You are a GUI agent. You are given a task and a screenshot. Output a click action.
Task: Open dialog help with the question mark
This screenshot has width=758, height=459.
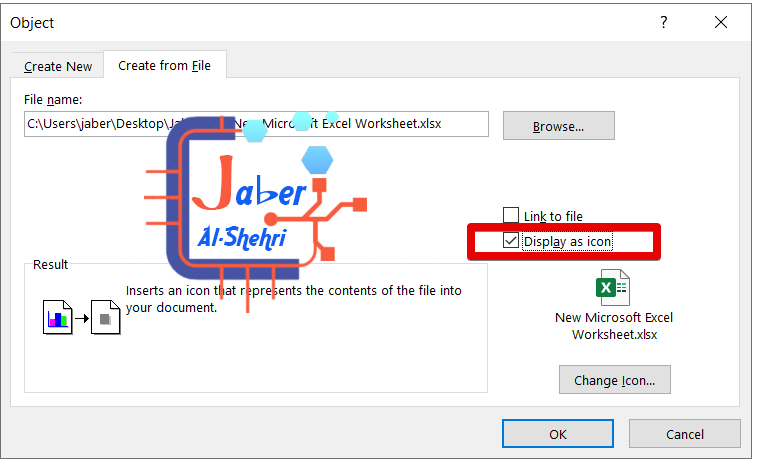pos(664,22)
